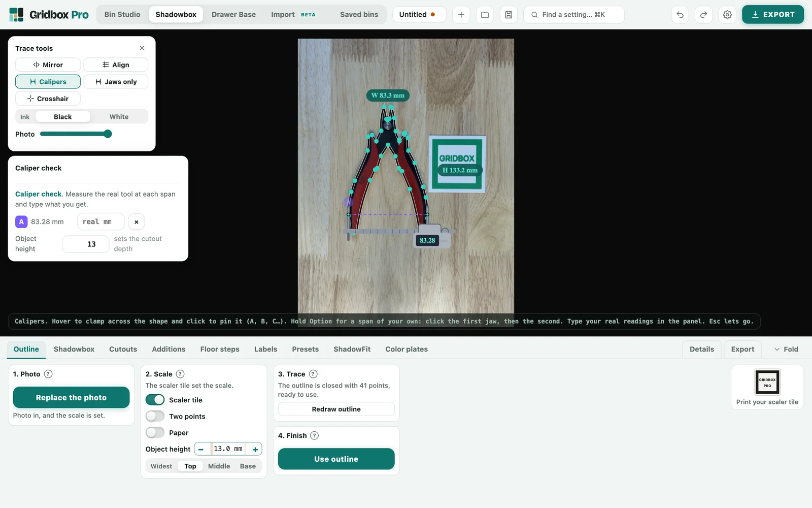Viewport: 812px width, 508px height.
Task: Switch to Bin Studio tab
Action: (x=122, y=15)
